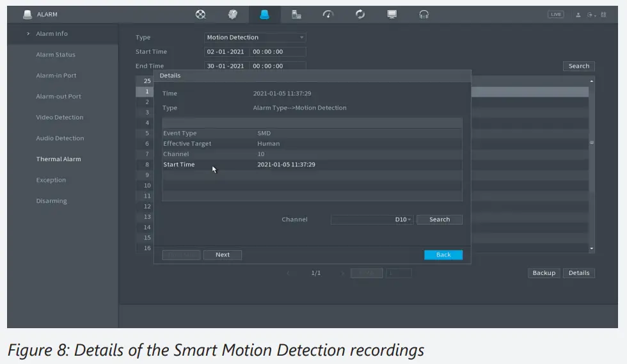Image resolution: width=627 pixels, height=364 pixels.
Task: Open Alarm Status in the sidebar
Action: click(x=56, y=55)
